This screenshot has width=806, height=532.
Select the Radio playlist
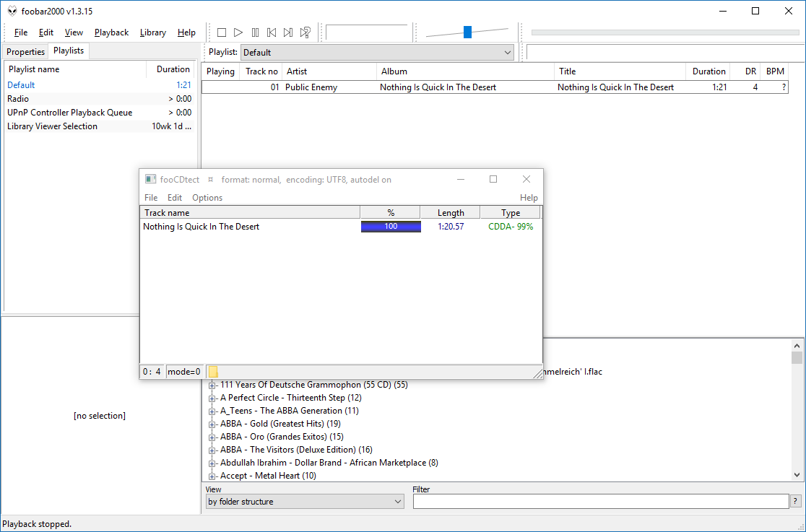pos(99,99)
